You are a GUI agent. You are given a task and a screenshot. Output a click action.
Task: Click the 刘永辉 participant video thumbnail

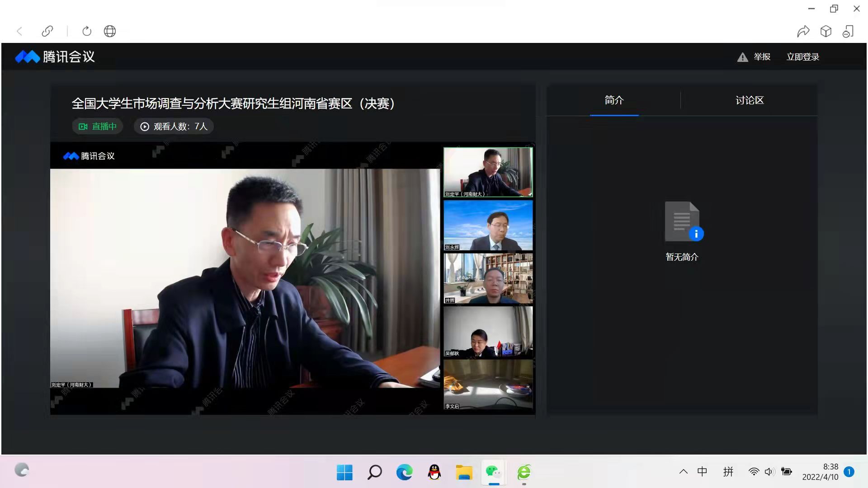click(x=488, y=225)
